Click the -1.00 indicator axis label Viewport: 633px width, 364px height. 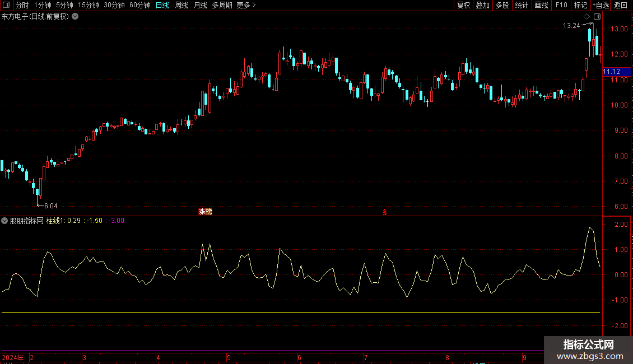click(x=620, y=300)
